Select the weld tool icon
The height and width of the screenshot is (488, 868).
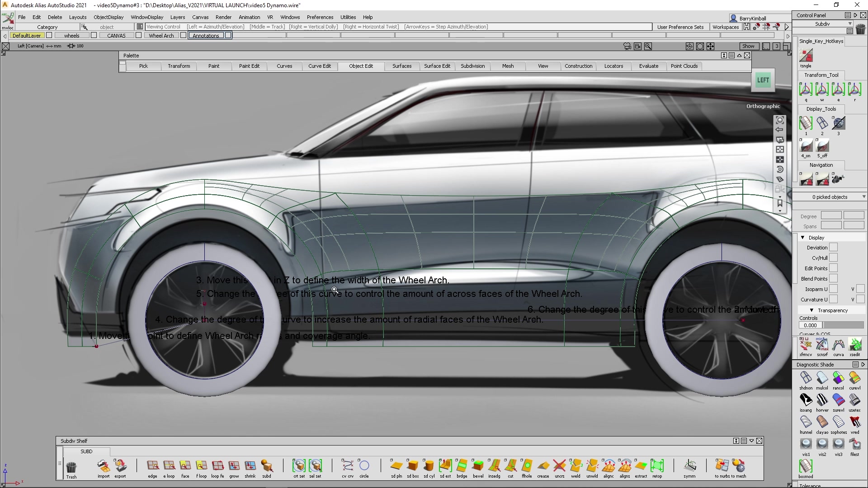coord(576,466)
